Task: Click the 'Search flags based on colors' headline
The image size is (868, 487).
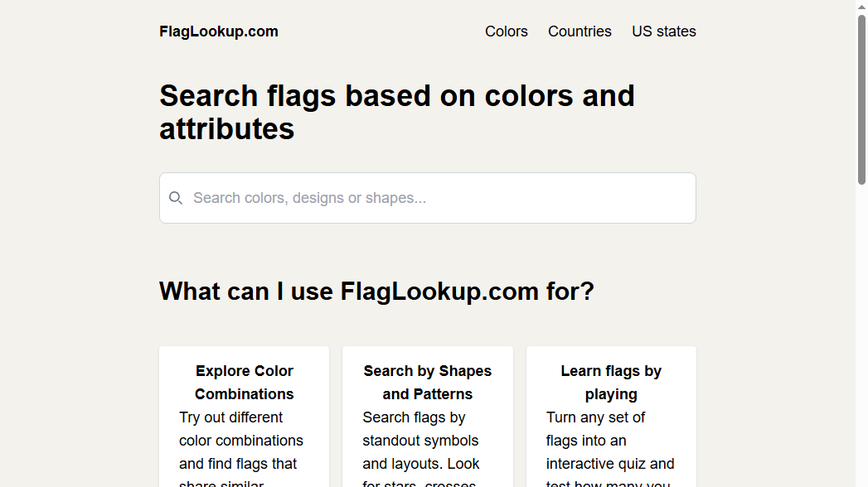Action: pyautogui.click(x=397, y=112)
